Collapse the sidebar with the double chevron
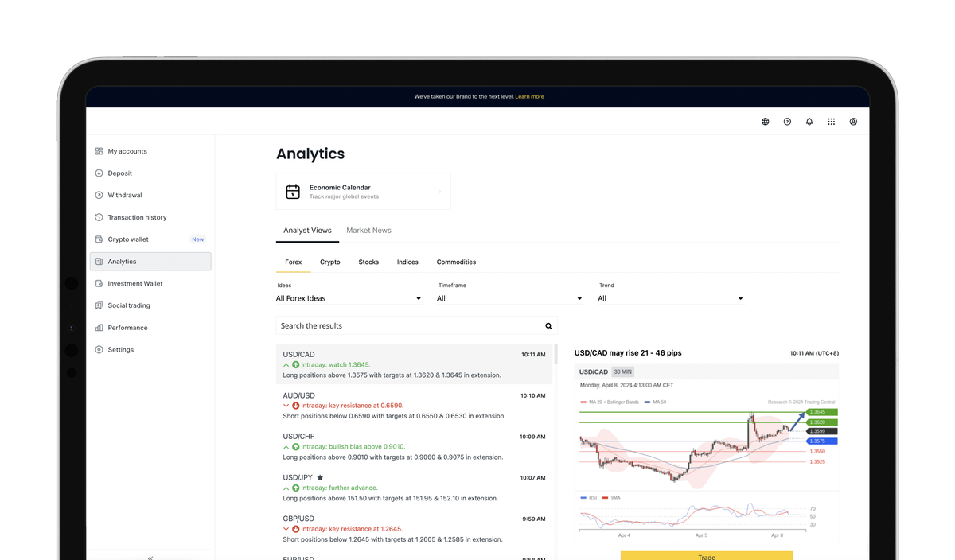The height and width of the screenshot is (560, 955). tap(150, 557)
